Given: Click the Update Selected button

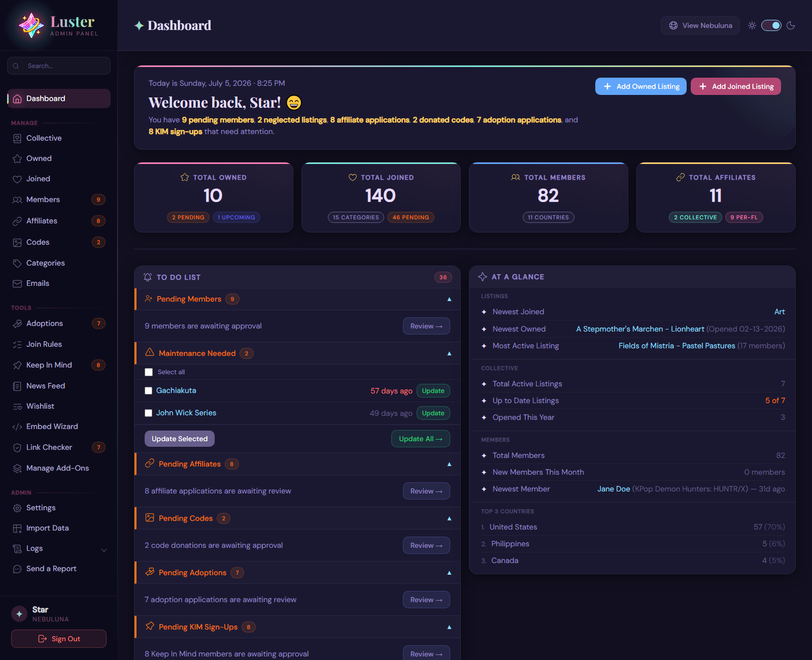Looking at the screenshot, I should [x=180, y=439].
